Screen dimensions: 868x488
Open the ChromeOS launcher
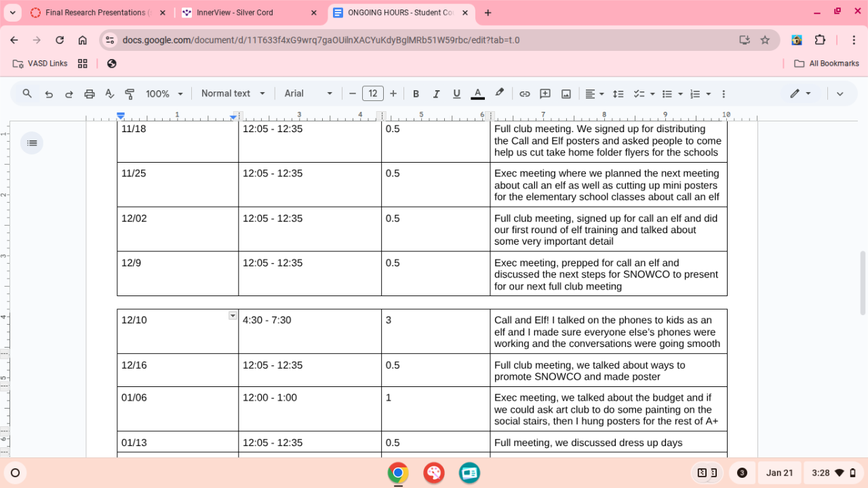[x=15, y=472]
